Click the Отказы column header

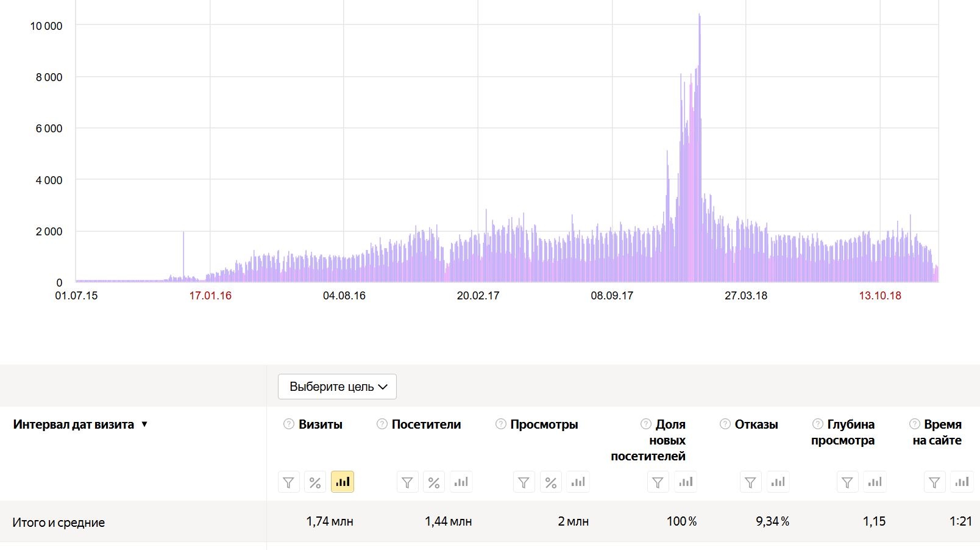tap(756, 424)
